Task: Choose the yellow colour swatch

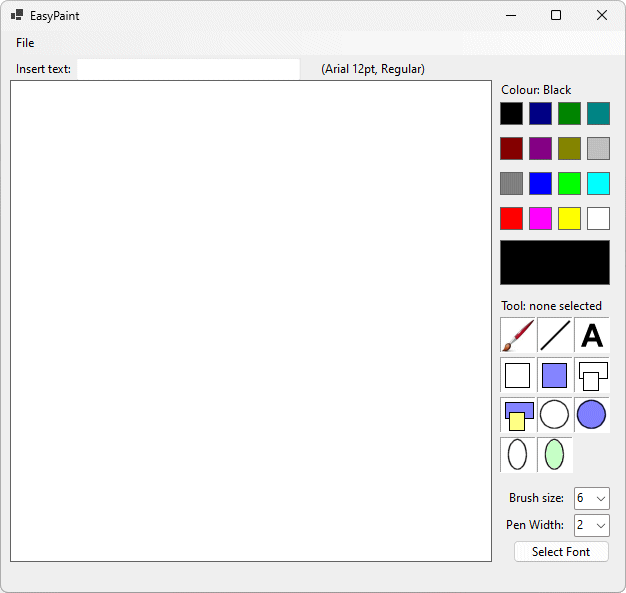Action: click(569, 218)
